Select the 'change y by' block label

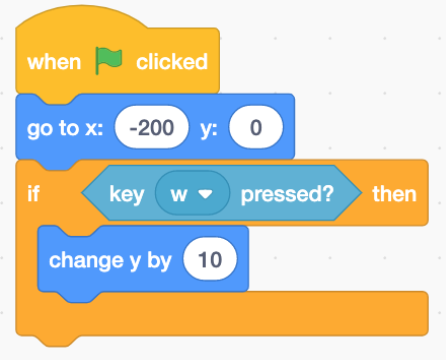[110, 261]
